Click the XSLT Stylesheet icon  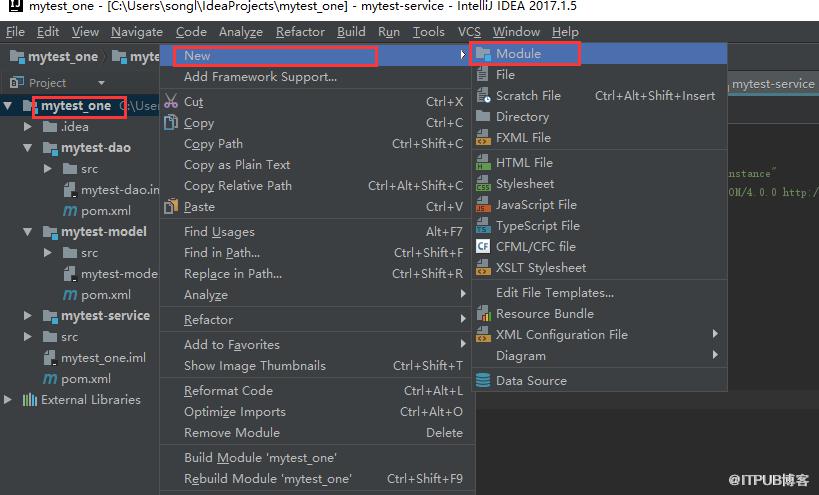coord(483,268)
